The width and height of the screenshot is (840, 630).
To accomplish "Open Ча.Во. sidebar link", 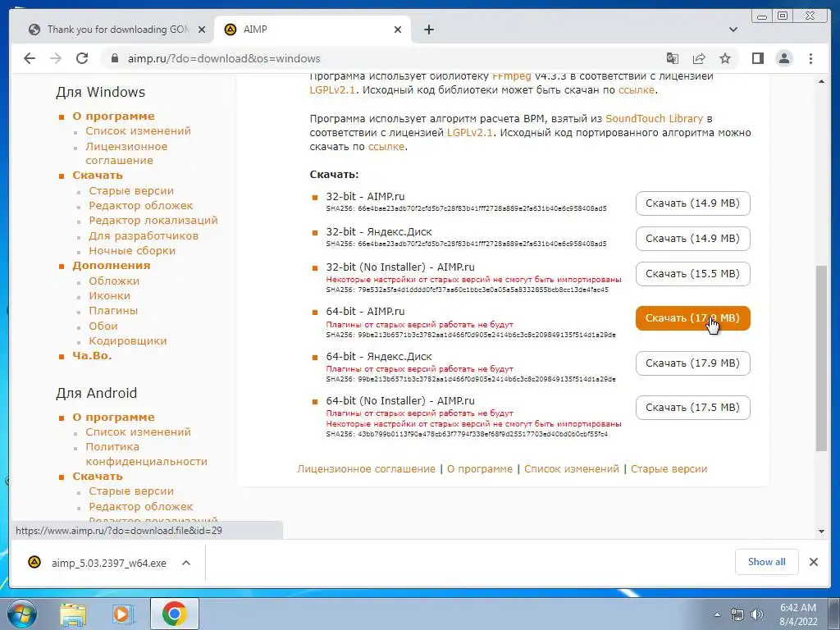I will coord(92,356).
